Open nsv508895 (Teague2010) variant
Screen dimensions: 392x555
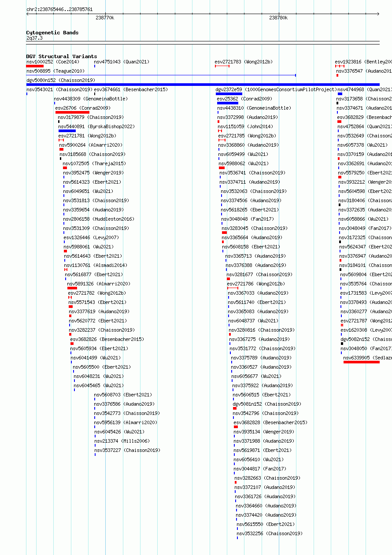(55, 71)
